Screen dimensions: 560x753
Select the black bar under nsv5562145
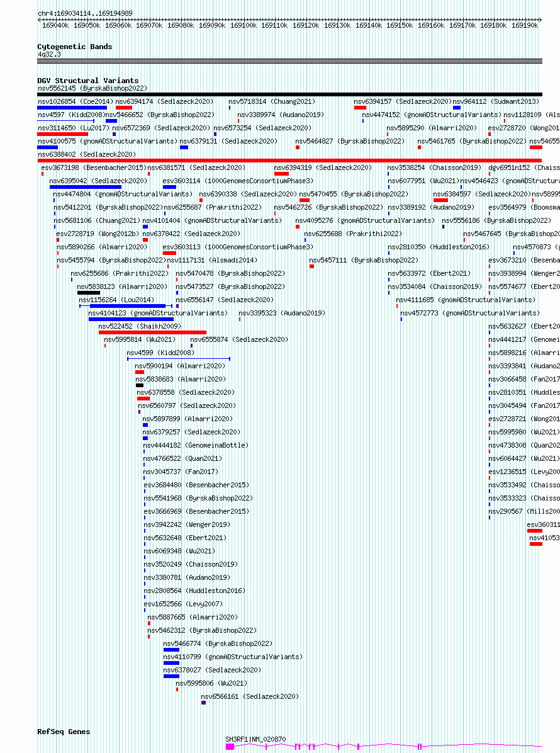pos(290,94)
